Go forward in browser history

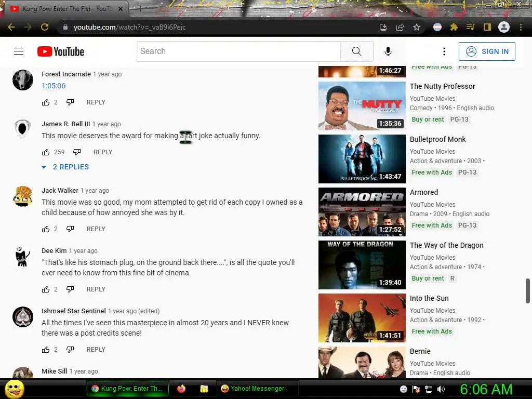tap(28, 27)
